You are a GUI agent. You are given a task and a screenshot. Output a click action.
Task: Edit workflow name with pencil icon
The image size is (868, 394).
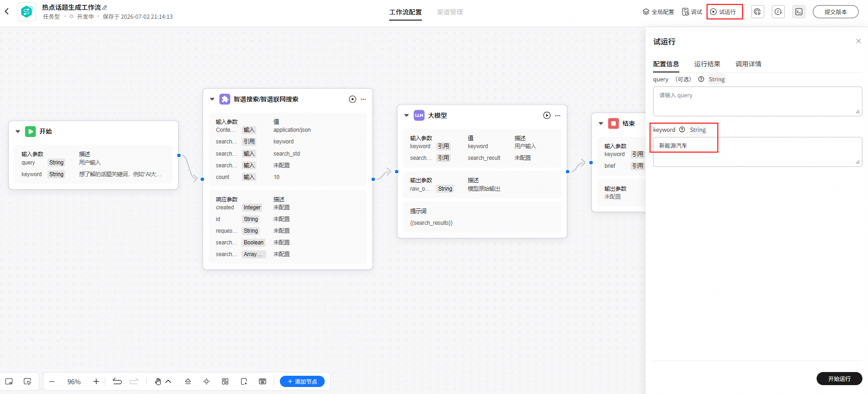(105, 7)
